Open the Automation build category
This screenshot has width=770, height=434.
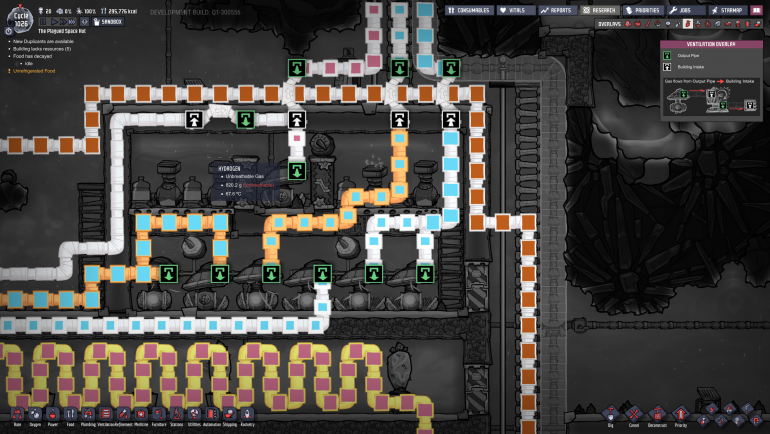[212, 416]
